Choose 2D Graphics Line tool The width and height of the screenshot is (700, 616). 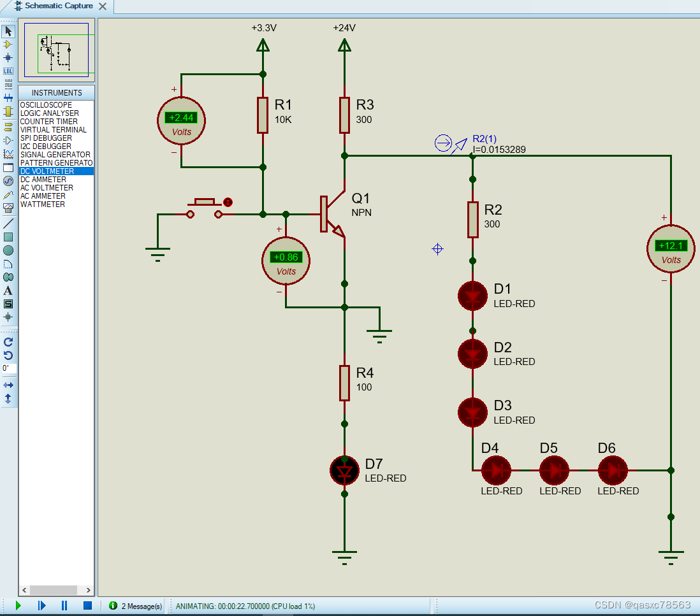(x=8, y=224)
